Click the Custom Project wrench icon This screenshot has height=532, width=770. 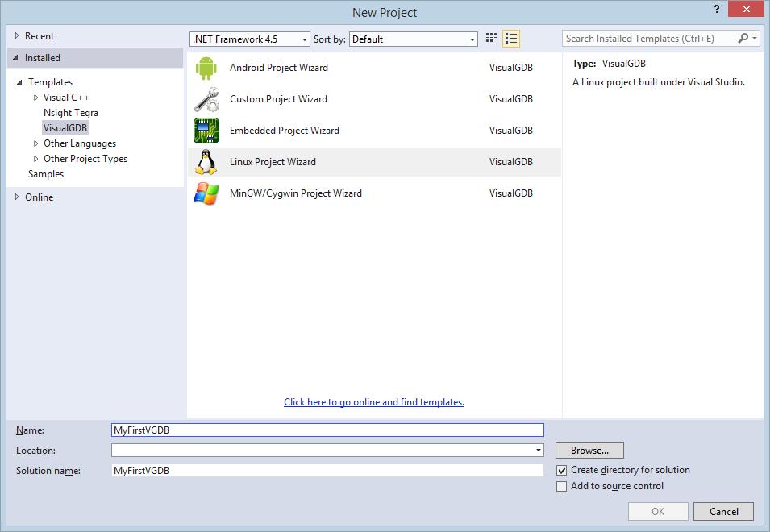[206, 99]
